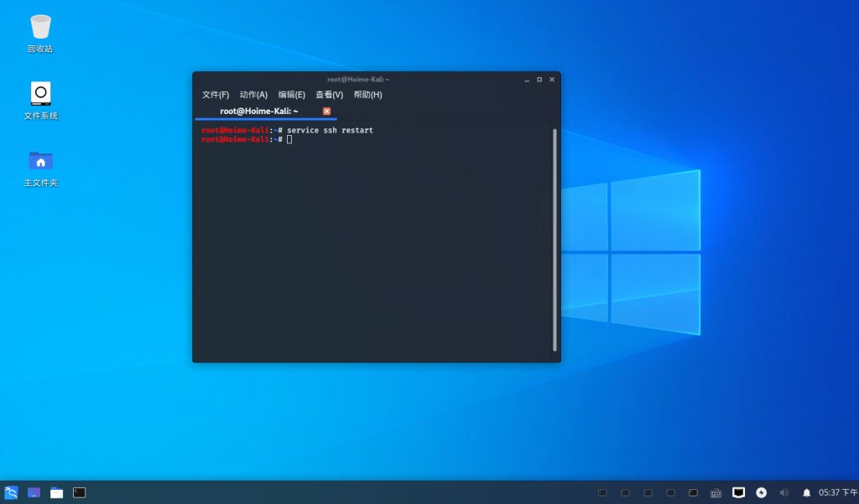Viewport: 859px width, 504px height.
Task: Click the "service ssh restart" command text
Action: (330, 130)
